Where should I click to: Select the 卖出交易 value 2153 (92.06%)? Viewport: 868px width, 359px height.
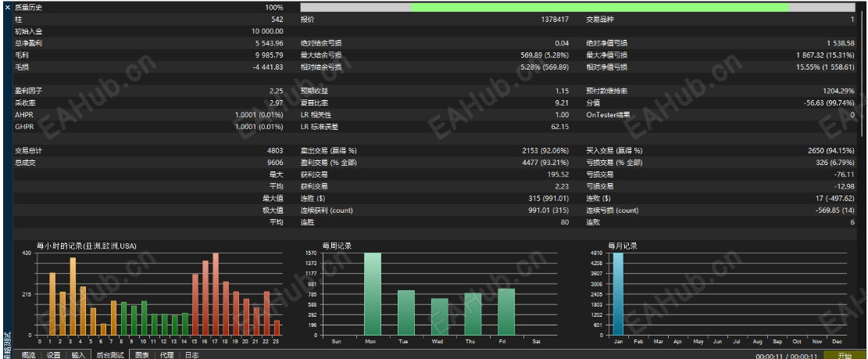click(x=545, y=151)
